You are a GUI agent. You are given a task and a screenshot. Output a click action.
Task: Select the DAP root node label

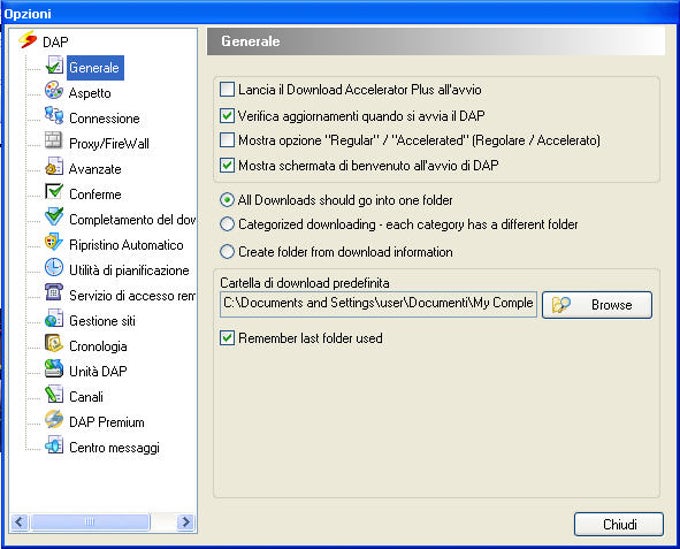click(x=56, y=42)
